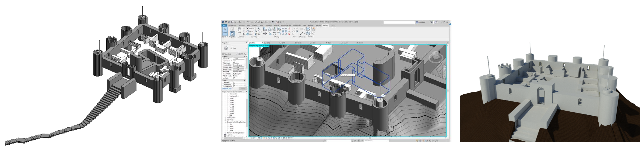Viewport: 644px width, 150px height.
Task: Click the Edit Type button
Action: (x=243, y=54)
